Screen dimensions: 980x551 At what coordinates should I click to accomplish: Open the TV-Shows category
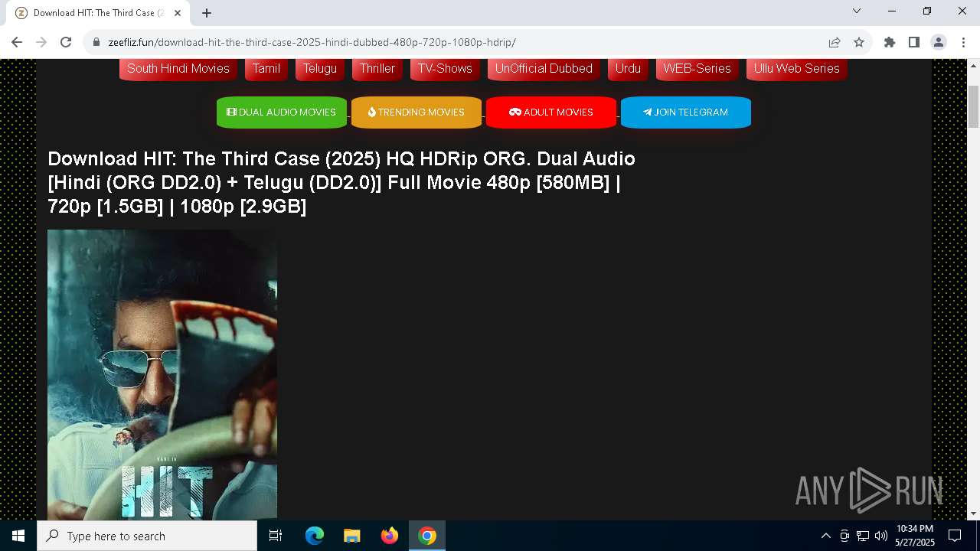point(445,68)
